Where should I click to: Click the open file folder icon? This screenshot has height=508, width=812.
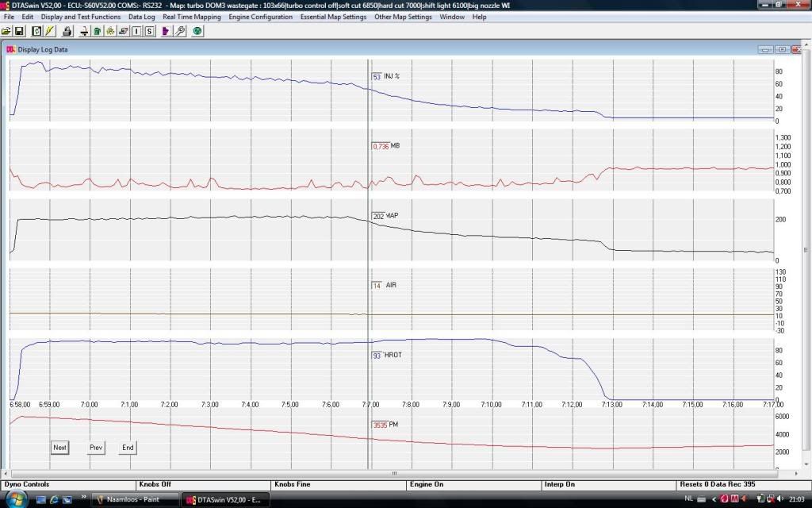click(6, 31)
